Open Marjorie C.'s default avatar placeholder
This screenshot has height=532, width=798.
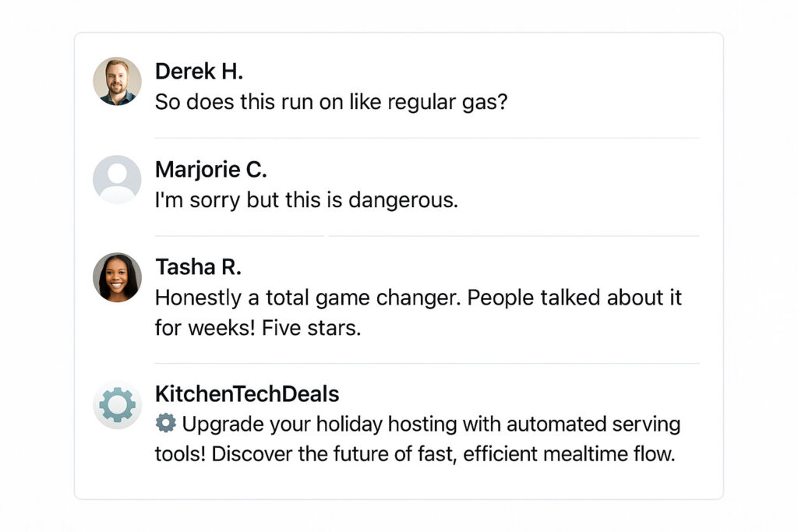click(117, 179)
